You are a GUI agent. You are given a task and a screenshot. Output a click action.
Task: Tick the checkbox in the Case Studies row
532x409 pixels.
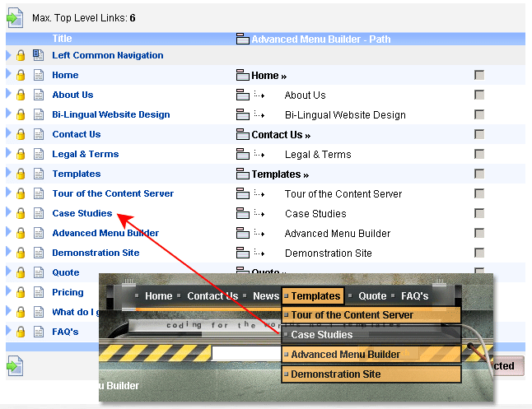pos(479,213)
